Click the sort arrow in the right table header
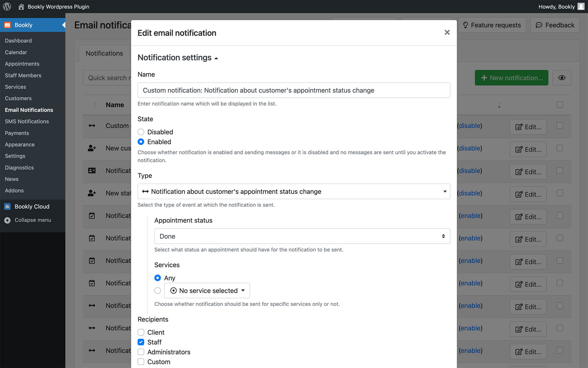This screenshot has width=588, height=368. 499,105
